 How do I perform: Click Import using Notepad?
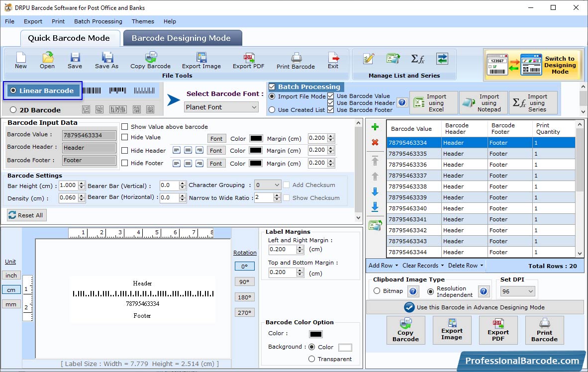(484, 103)
